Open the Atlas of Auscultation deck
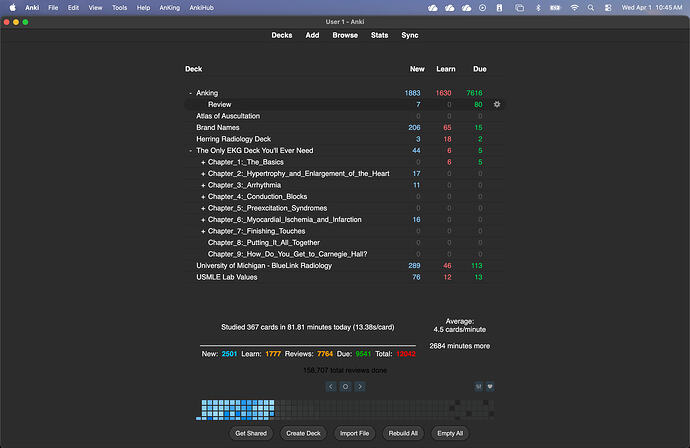Viewport: 690px width, 448px height. 228,116
